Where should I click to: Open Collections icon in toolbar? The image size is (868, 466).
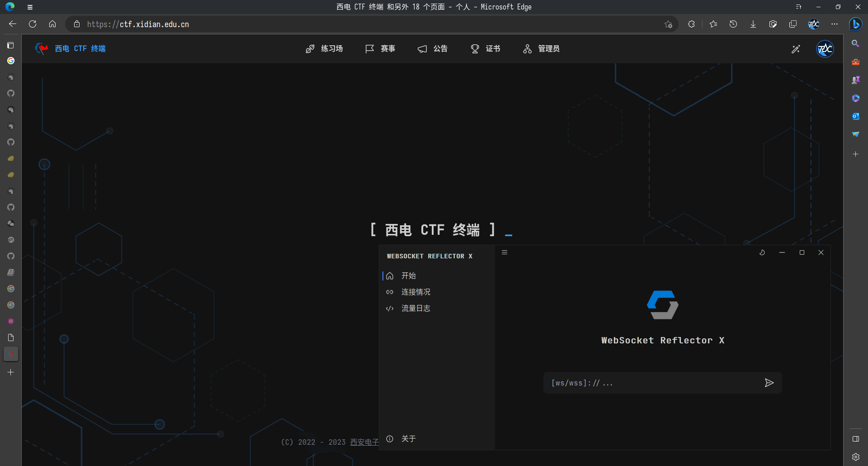(793, 24)
